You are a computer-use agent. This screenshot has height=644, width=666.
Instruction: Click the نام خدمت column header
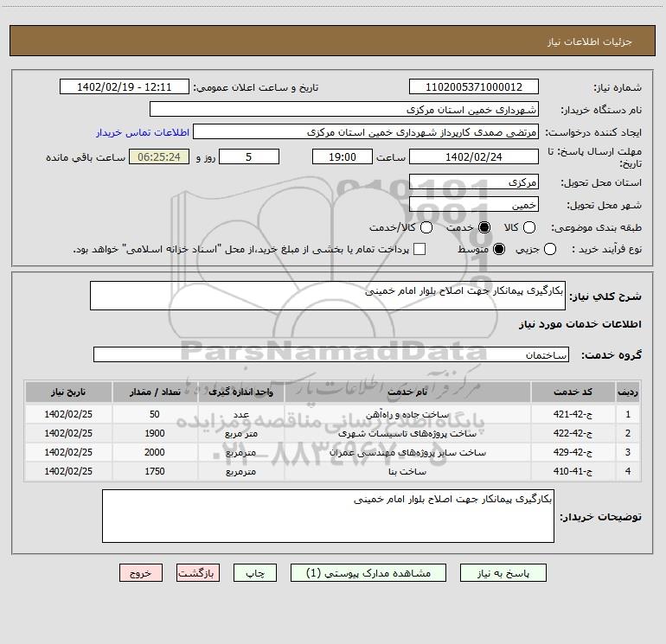coord(407,392)
